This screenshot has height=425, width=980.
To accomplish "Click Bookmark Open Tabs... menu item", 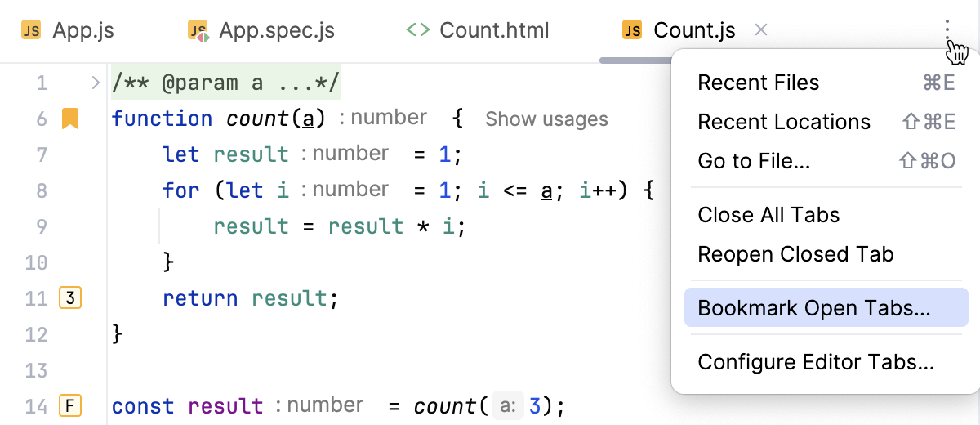I will (813, 308).
